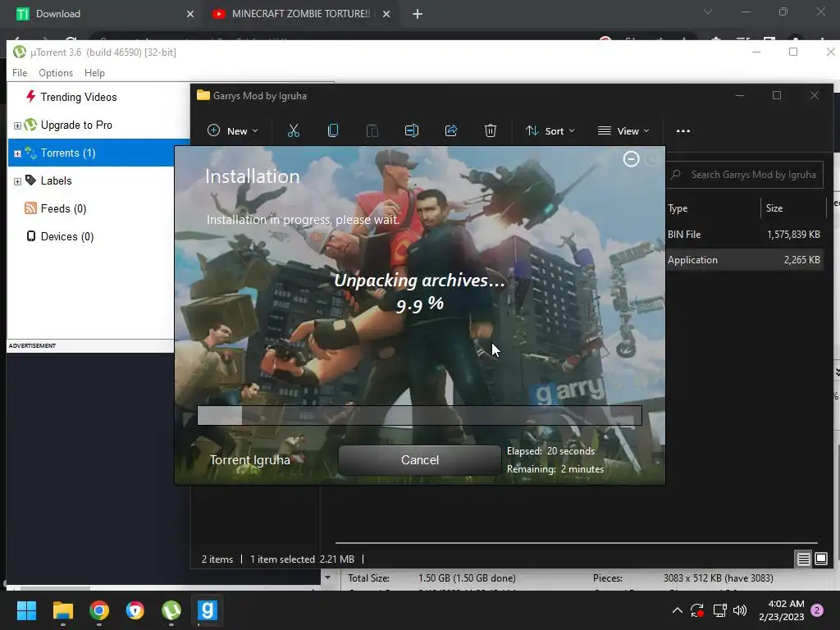Open uTorrent from the taskbar
The width and height of the screenshot is (840, 630).
click(171, 610)
